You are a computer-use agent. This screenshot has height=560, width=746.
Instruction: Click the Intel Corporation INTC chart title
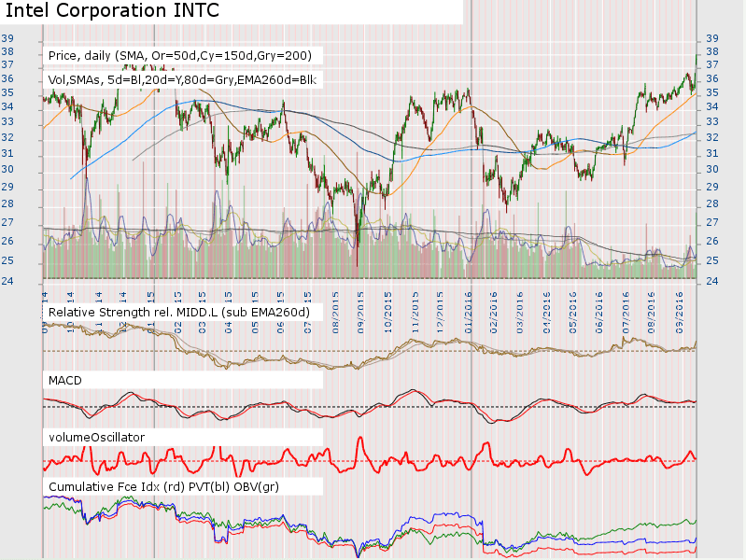coord(112,10)
